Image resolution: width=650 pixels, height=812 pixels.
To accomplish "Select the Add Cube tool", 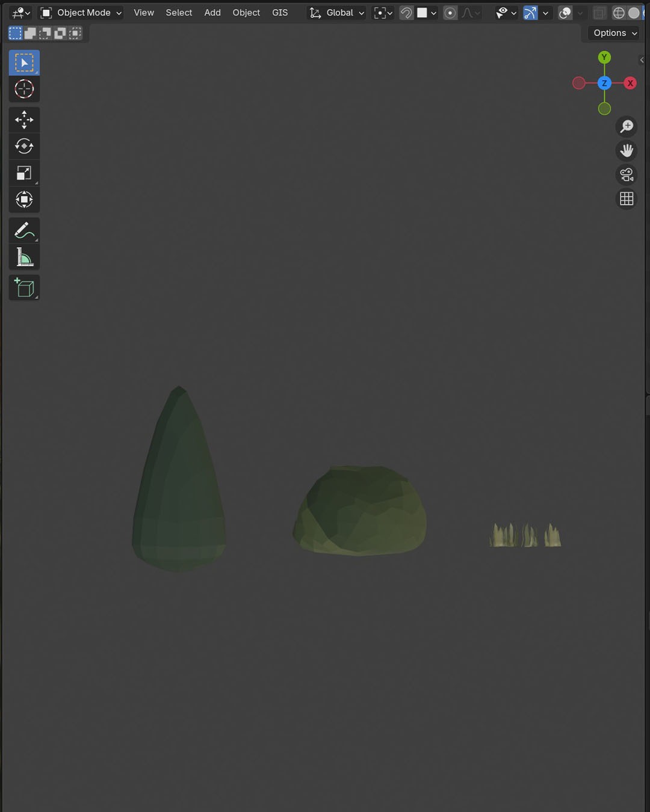I will (24, 288).
